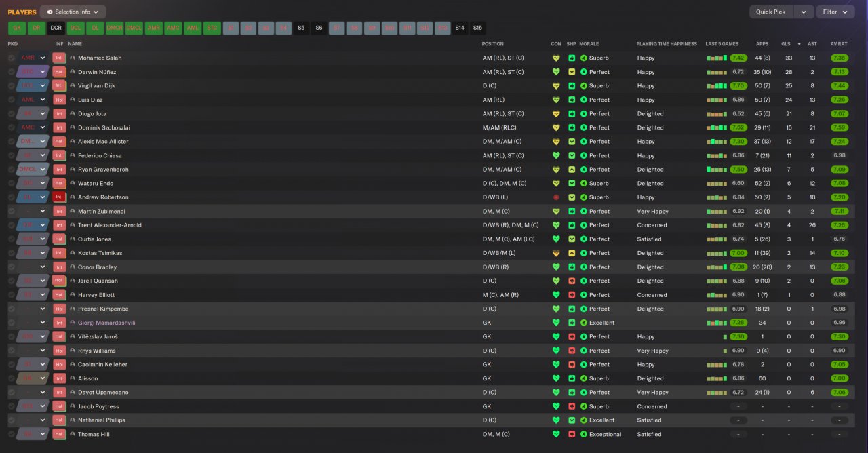Expand the Quick Pick options arrow

coord(804,12)
